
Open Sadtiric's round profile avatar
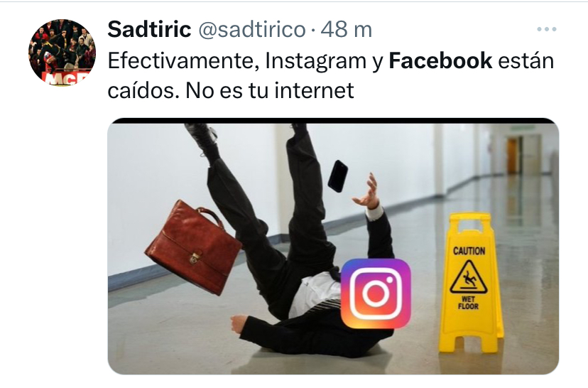click(x=62, y=53)
